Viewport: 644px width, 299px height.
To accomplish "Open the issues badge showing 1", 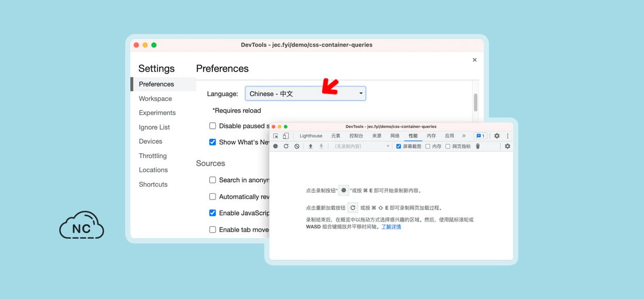I will (x=480, y=136).
